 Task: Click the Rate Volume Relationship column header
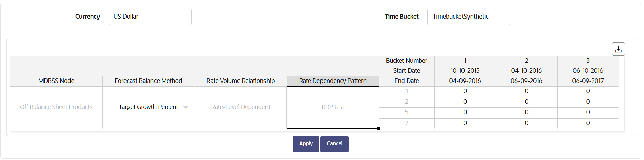click(x=241, y=81)
